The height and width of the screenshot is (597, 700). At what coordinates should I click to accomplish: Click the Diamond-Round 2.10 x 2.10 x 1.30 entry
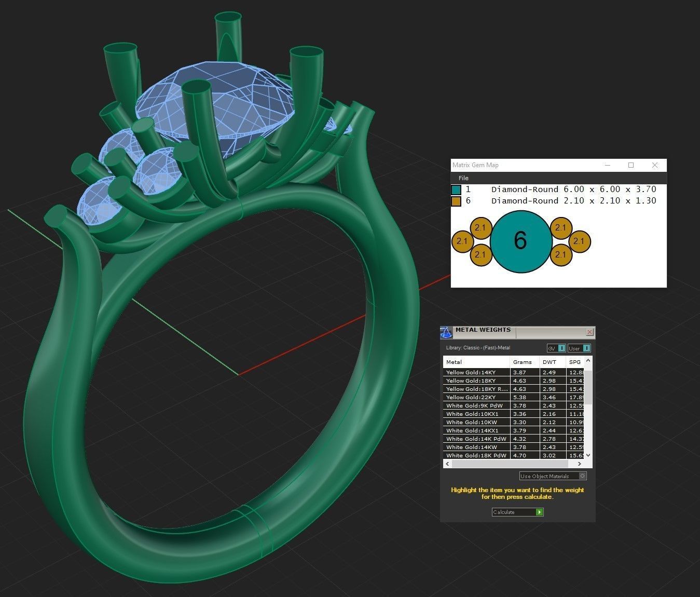tap(573, 201)
